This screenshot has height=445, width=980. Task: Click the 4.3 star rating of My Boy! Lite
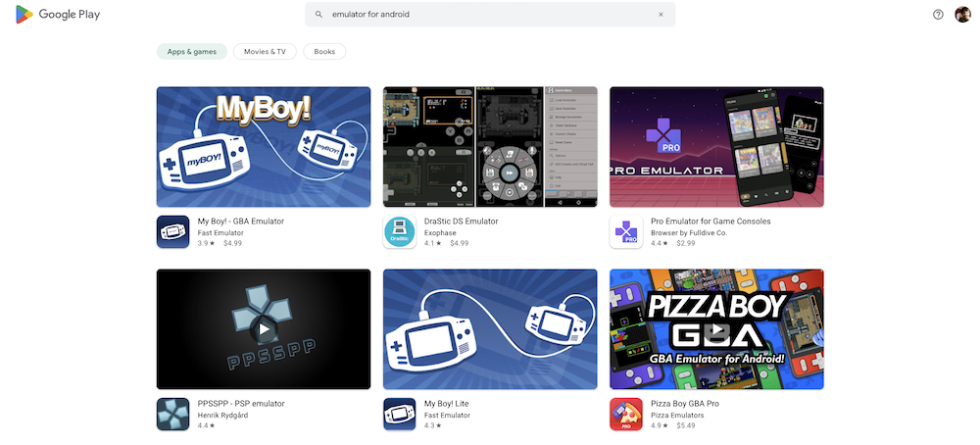pyautogui.click(x=432, y=425)
